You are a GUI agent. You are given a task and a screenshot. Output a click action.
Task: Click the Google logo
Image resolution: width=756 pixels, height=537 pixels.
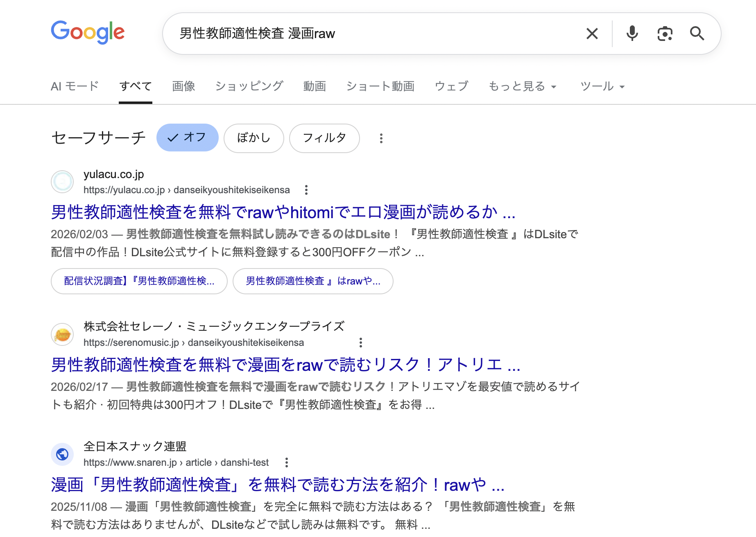pyautogui.click(x=88, y=32)
